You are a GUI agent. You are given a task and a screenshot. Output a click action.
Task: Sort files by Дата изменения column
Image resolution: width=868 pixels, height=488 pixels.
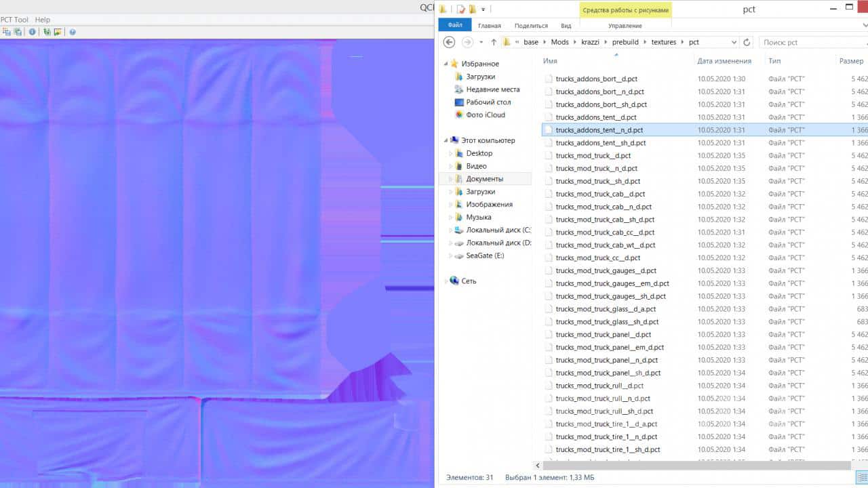(x=724, y=61)
